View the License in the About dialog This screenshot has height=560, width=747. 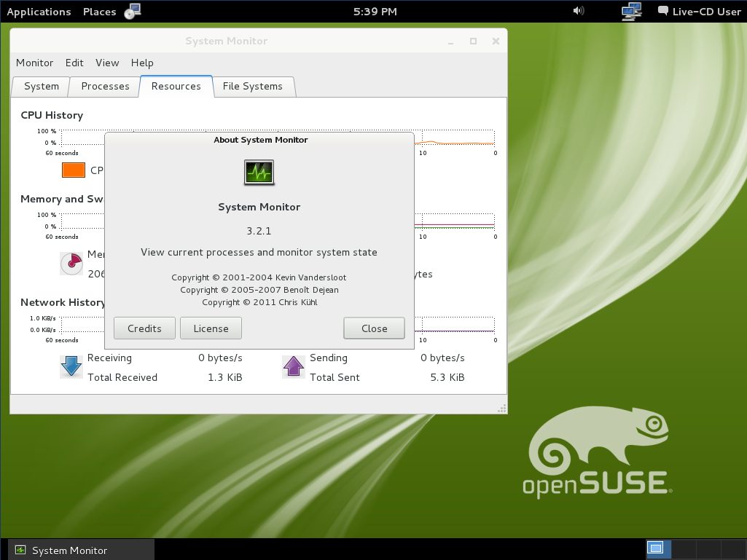(211, 328)
